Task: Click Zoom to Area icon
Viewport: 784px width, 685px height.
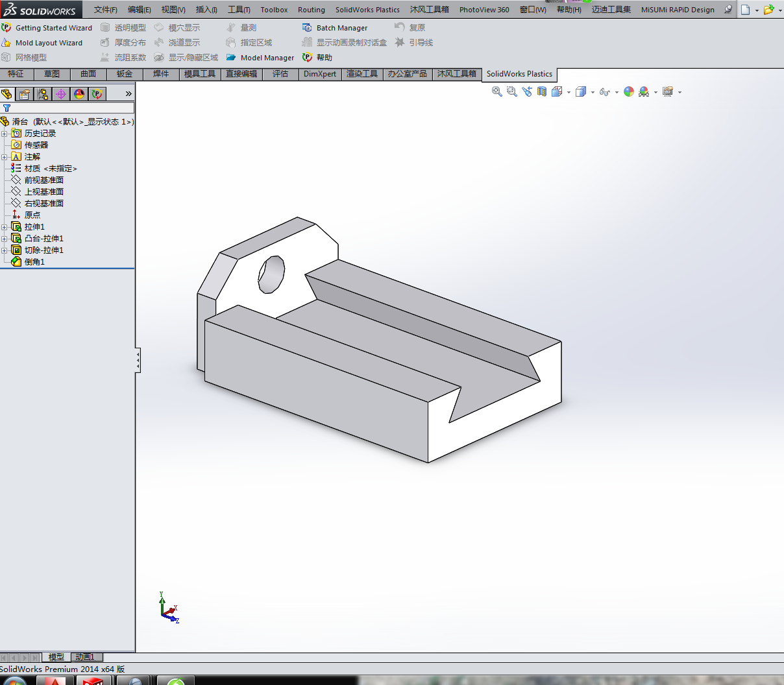Action: [512, 91]
